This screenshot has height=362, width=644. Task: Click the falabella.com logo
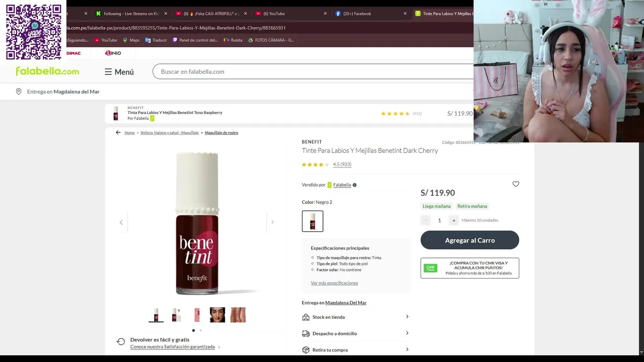(47, 71)
